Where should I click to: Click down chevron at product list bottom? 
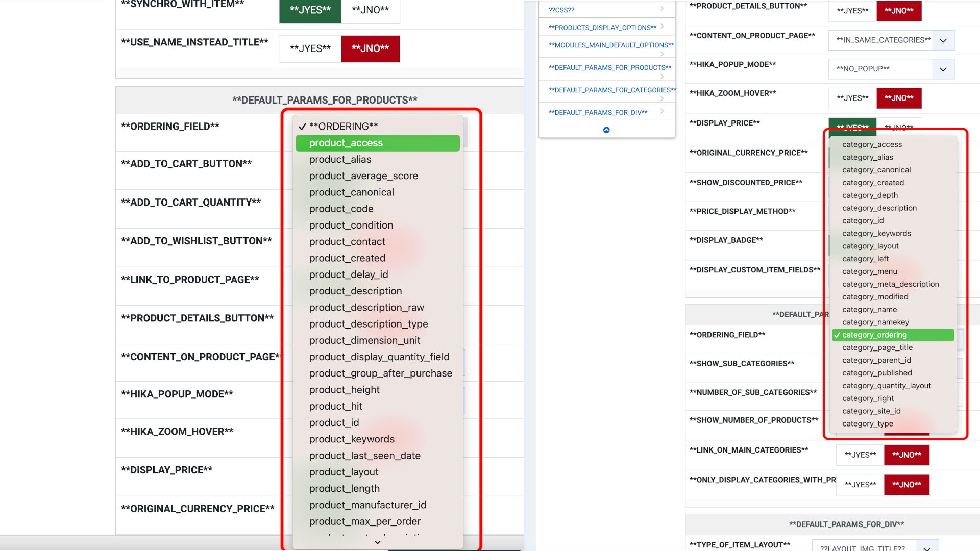[x=378, y=542]
